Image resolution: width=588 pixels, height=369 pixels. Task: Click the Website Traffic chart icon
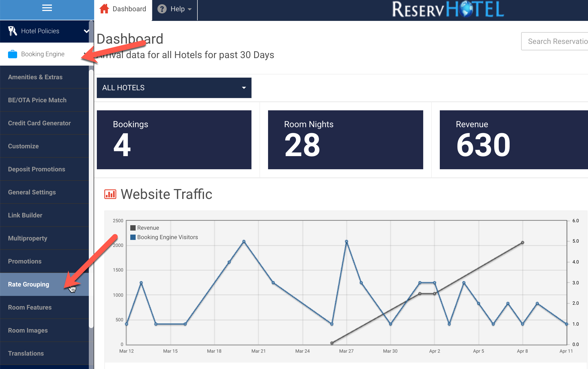[x=110, y=194]
